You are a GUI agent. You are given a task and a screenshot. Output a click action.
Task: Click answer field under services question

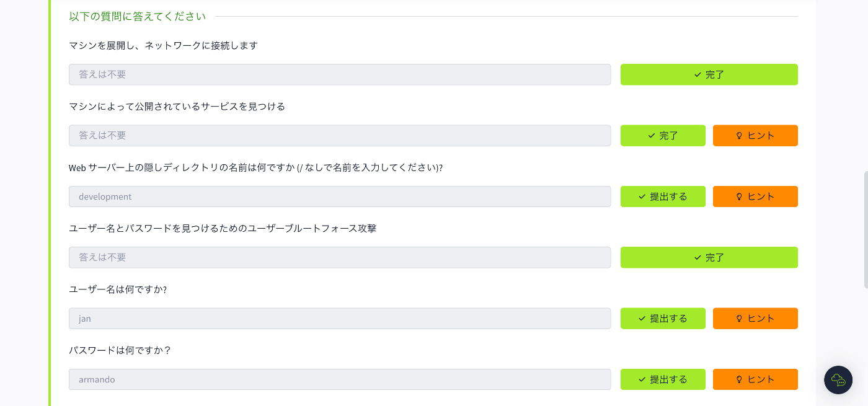click(x=340, y=136)
